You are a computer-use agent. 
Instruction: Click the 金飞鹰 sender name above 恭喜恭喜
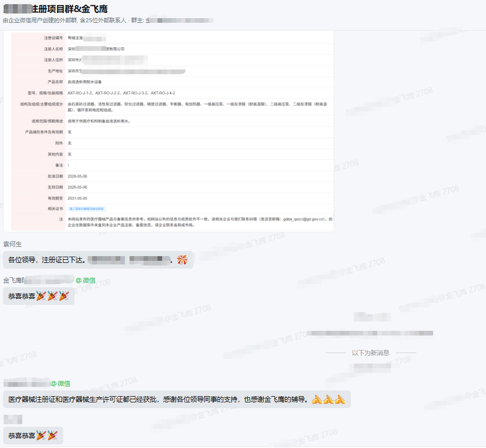point(38,280)
